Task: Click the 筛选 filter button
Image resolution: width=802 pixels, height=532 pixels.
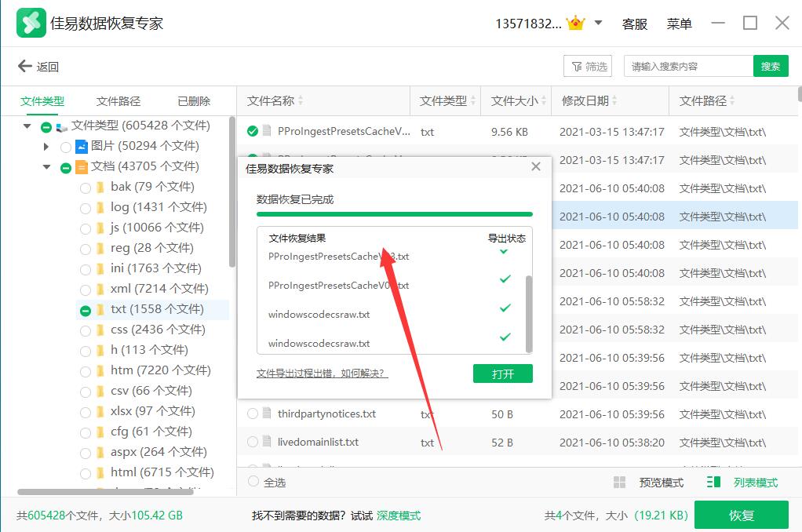Action: click(588, 66)
